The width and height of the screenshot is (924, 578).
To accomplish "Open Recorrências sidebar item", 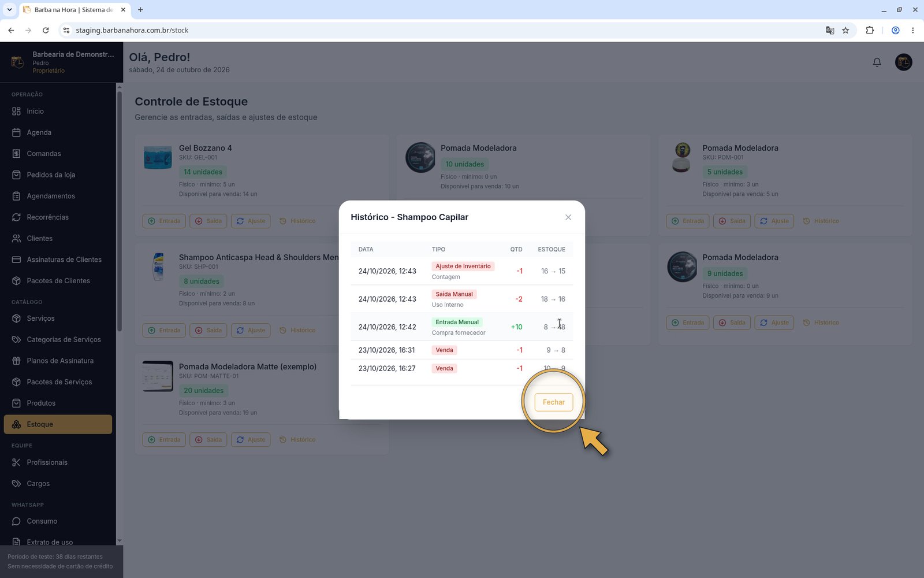I will 58,217.
